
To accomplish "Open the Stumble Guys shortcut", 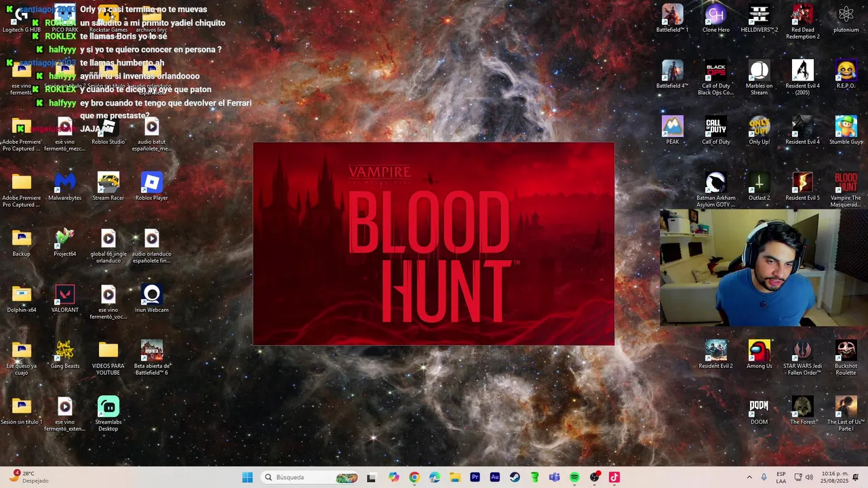I will (846, 131).
